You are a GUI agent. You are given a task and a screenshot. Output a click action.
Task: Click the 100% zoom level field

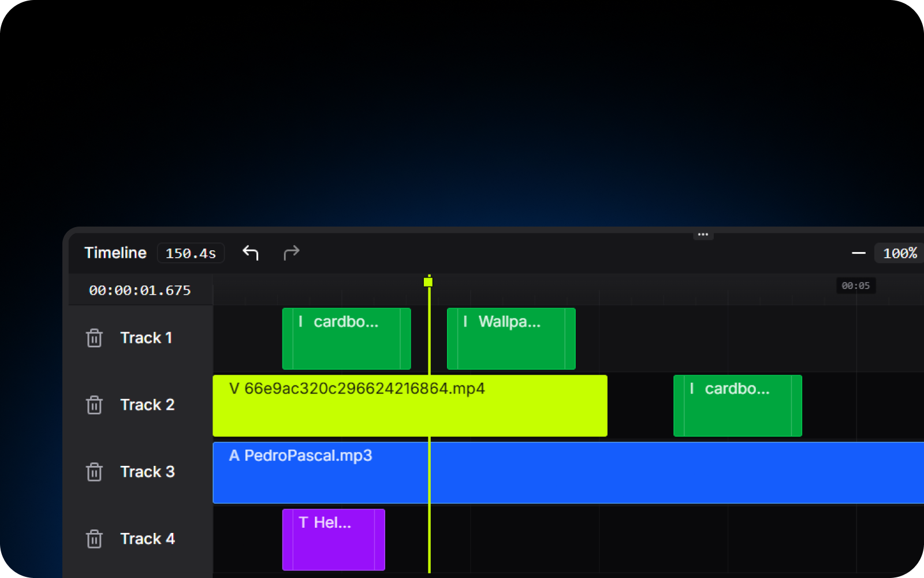coord(899,253)
